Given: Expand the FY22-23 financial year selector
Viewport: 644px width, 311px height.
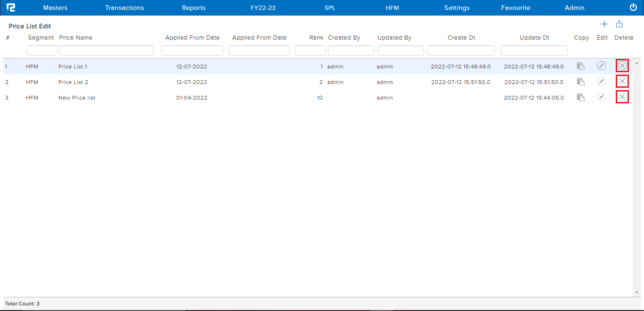Looking at the screenshot, I should pyautogui.click(x=263, y=8).
